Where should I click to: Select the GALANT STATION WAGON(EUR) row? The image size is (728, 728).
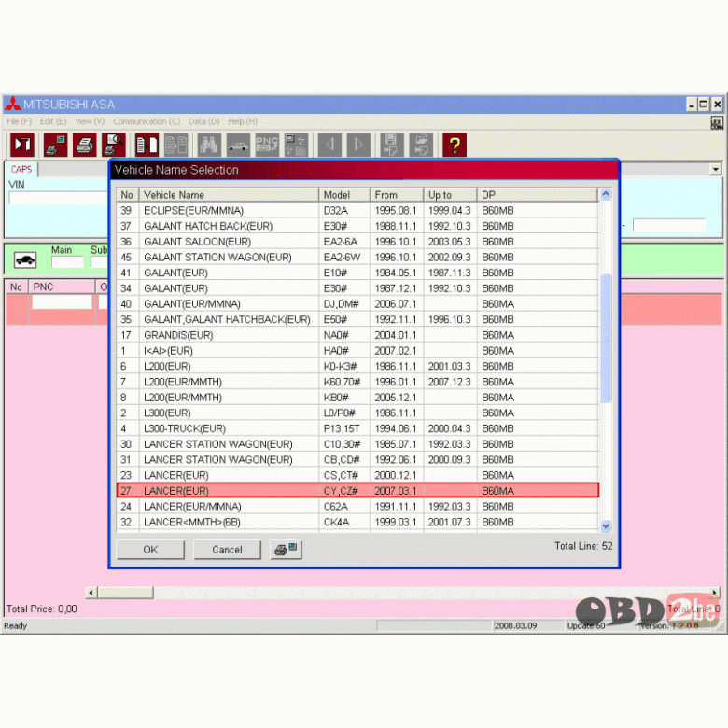click(357, 258)
